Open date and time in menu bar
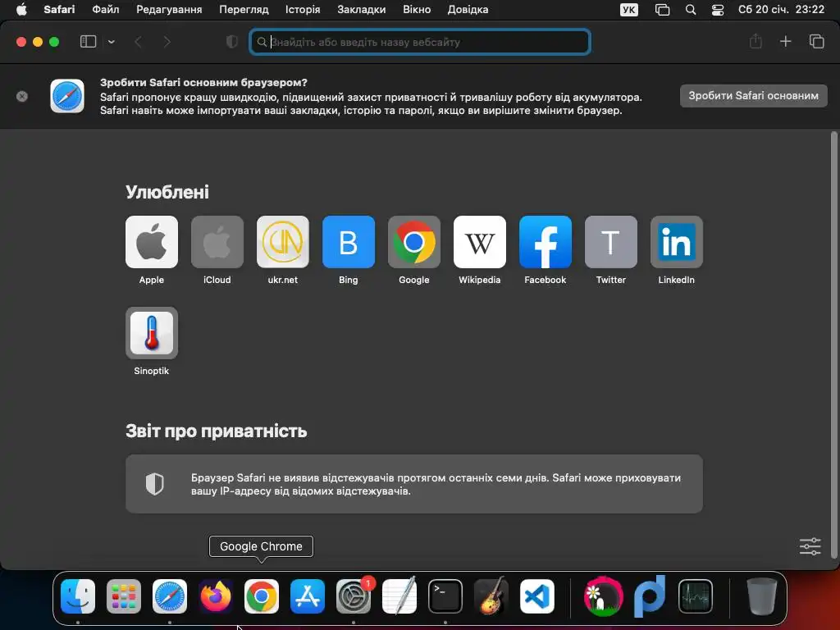The width and height of the screenshot is (840, 630). click(x=781, y=9)
